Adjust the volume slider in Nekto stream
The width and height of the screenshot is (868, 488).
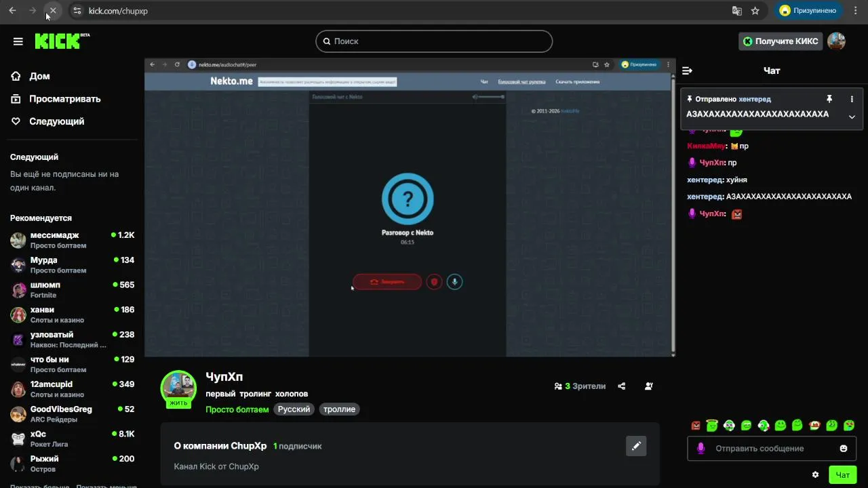tap(492, 97)
